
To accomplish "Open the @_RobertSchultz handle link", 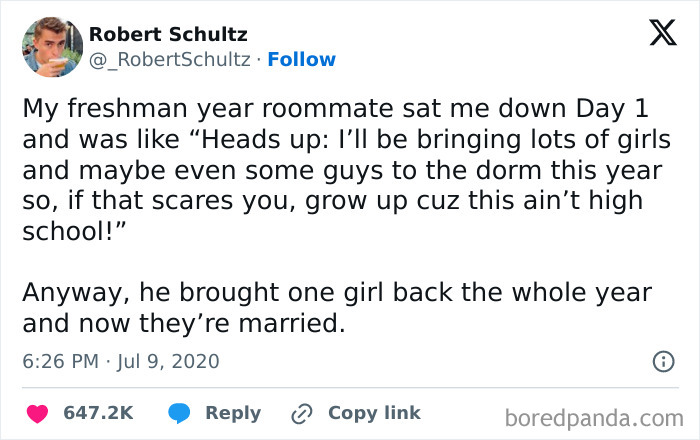I will [170, 60].
